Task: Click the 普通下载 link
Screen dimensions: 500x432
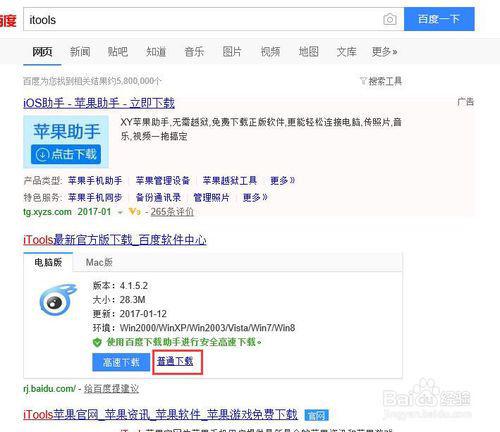Action: click(175, 361)
